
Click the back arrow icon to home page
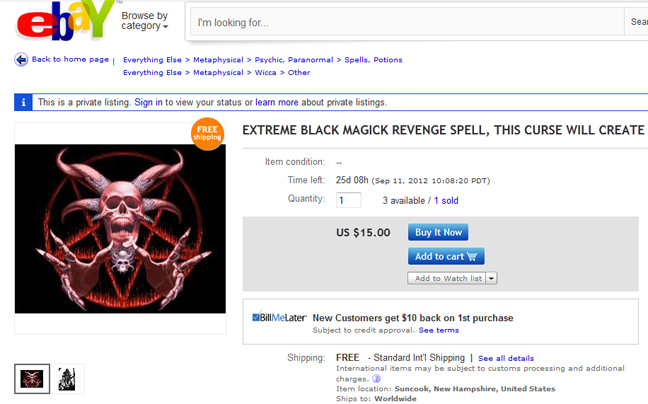pyautogui.click(x=21, y=60)
